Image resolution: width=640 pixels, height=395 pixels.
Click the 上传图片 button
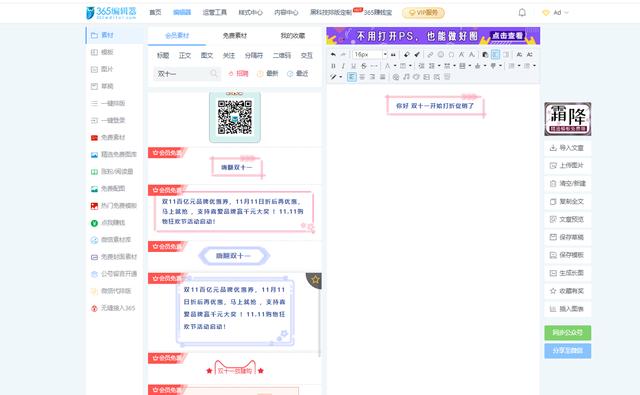point(567,165)
